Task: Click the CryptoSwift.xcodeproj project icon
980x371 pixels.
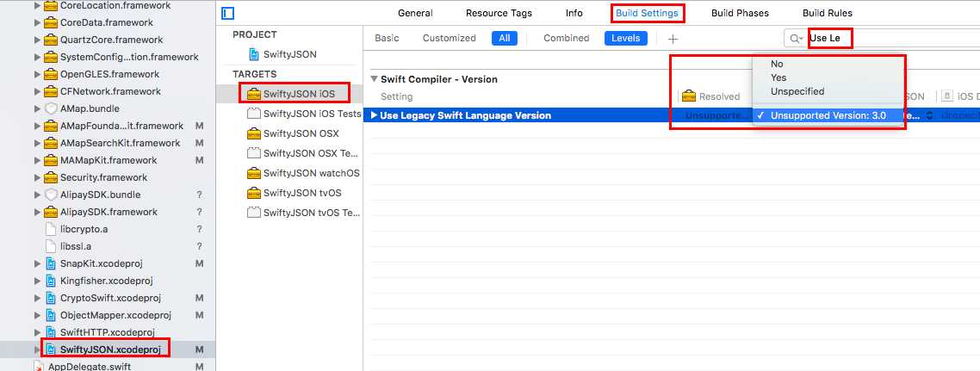Action: [x=52, y=298]
